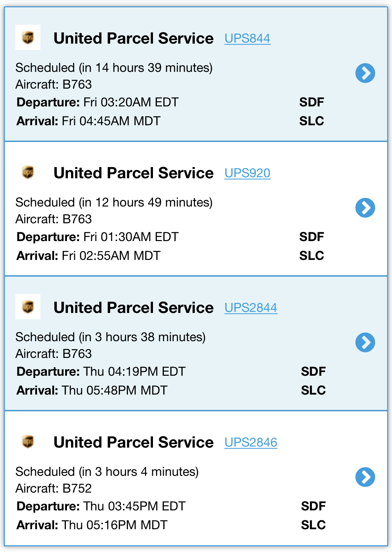Screen dimensions: 392x554
Task: Click SDF airport code in UPS844 row
Action: click(312, 102)
